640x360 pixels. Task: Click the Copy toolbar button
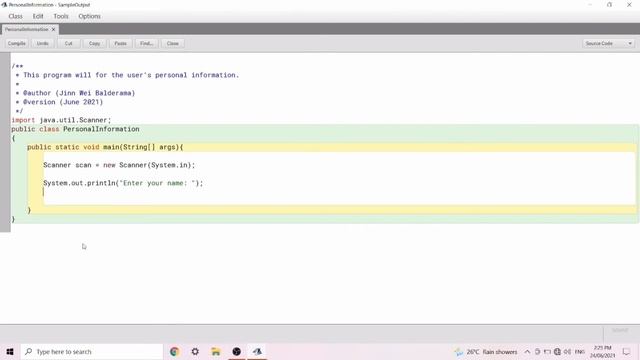(95, 43)
